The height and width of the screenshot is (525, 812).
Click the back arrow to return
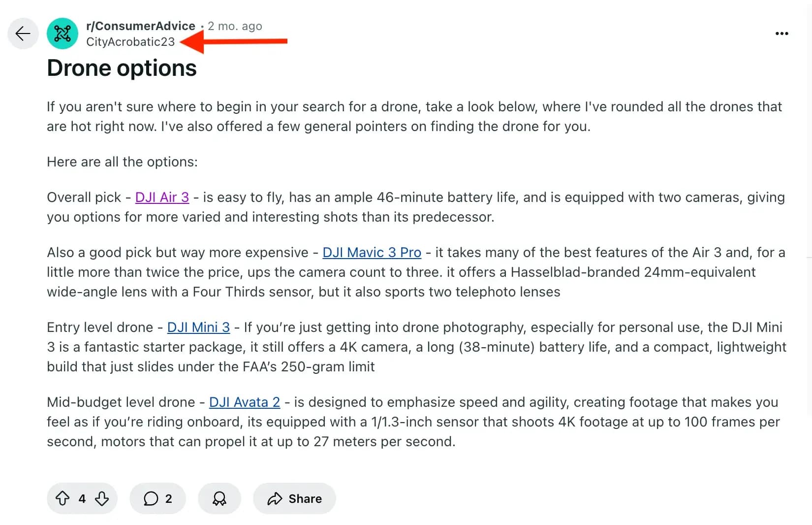pyautogui.click(x=23, y=33)
